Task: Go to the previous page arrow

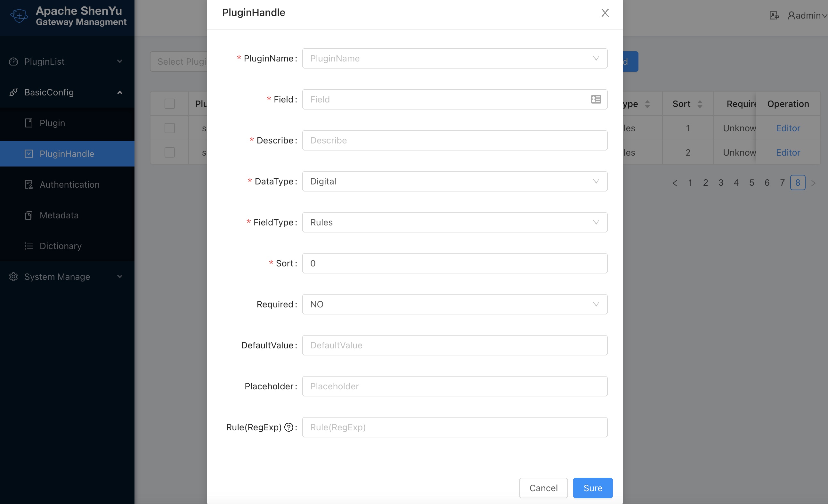Action: [674, 183]
